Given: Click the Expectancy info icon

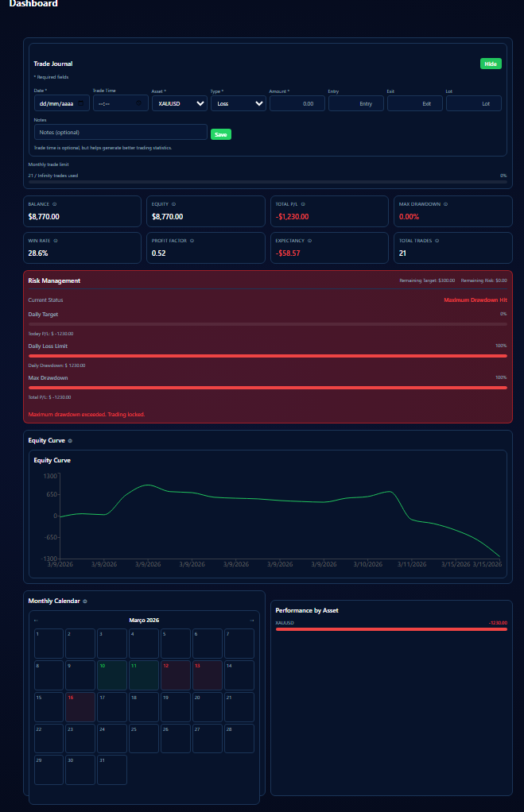Looking at the screenshot, I should tap(309, 240).
